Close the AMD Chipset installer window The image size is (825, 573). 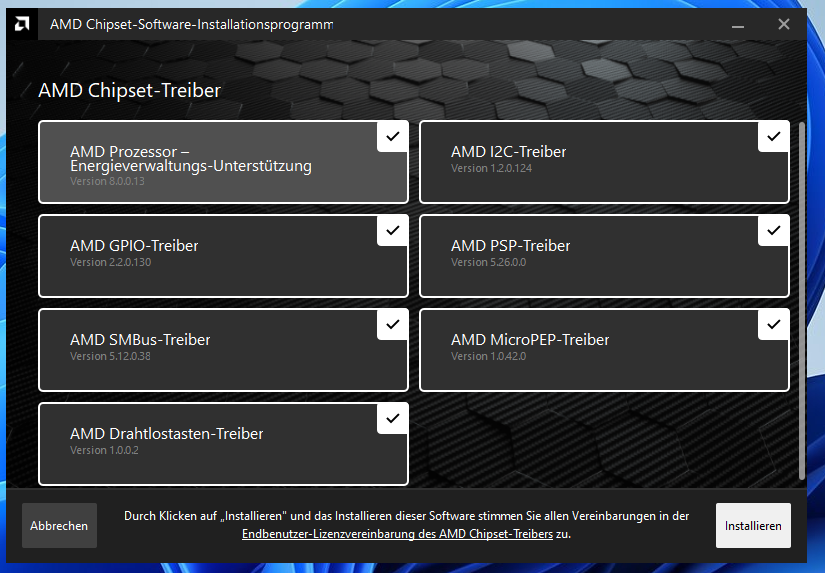[783, 24]
